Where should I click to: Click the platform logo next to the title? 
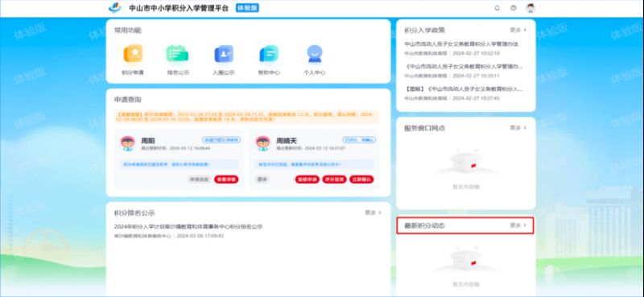point(115,8)
